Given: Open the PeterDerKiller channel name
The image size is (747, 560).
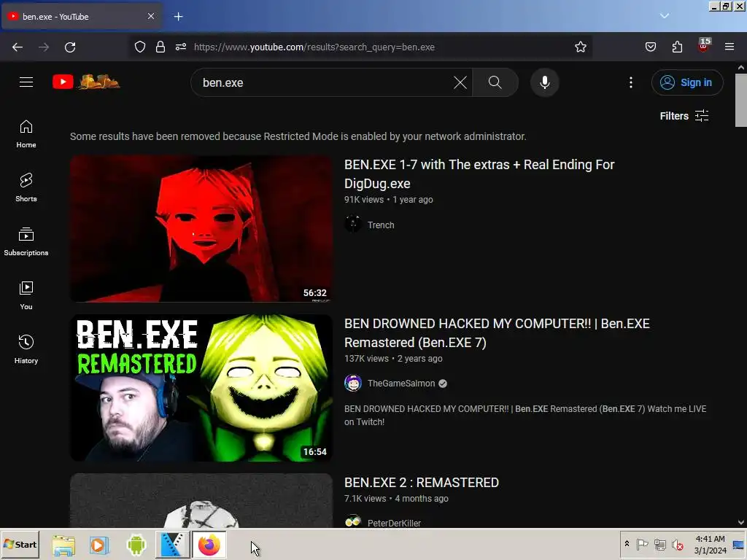Looking at the screenshot, I should (394, 523).
